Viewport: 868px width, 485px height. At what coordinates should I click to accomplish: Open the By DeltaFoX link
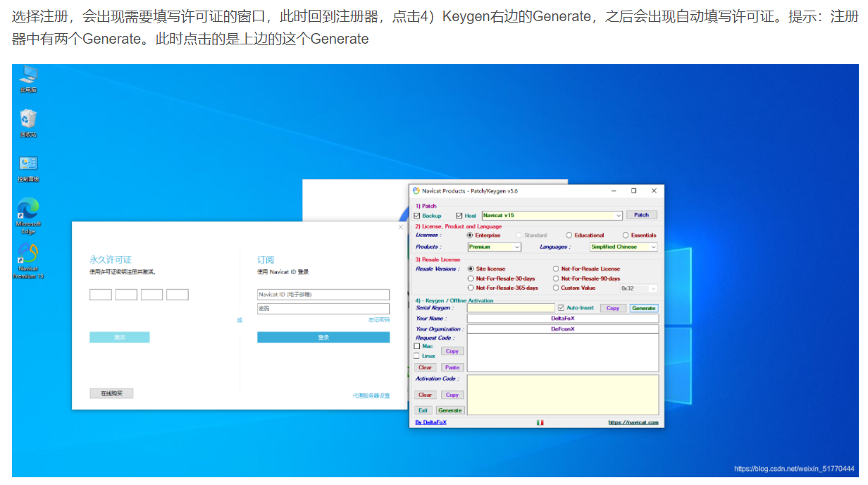click(430, 422)
